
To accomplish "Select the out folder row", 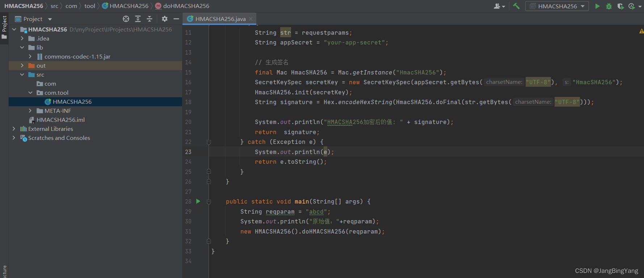I will (95, 65).
